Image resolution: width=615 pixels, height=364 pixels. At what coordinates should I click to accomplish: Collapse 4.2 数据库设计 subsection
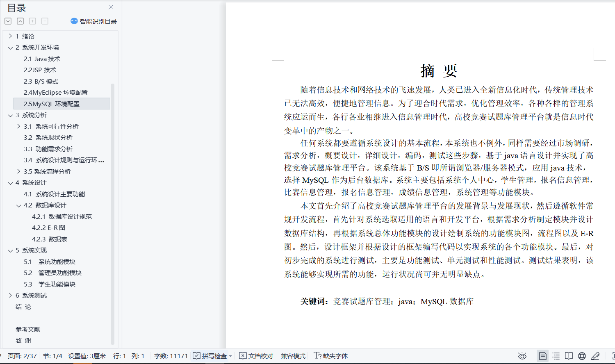point(18,205)
